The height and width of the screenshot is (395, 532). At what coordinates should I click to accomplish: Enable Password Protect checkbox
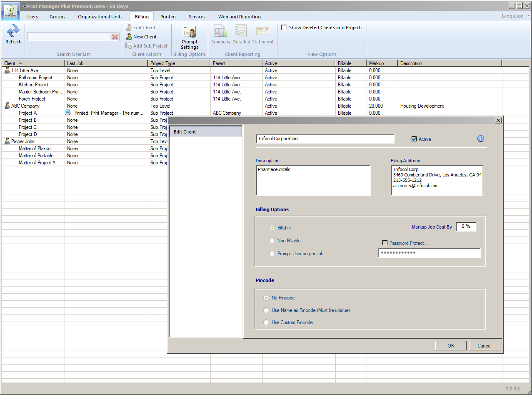[385, 243]
